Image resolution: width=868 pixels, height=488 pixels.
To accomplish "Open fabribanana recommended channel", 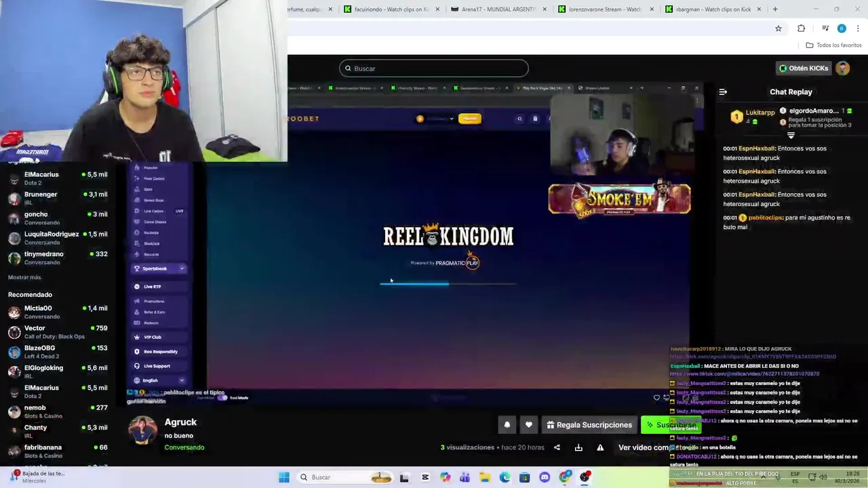I will click(x=58, y=451).
